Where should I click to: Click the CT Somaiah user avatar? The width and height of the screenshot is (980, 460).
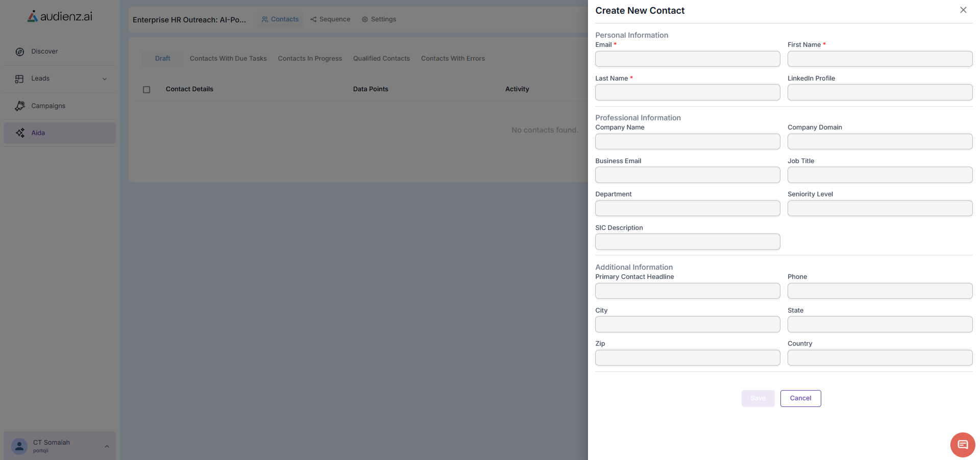(19, 446)
